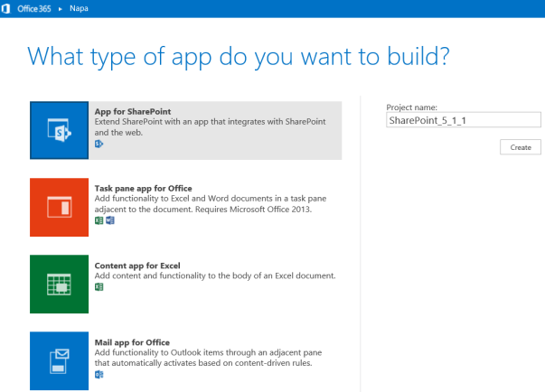
Task: Pick the blue Mail app for Office tile
Action: coord(59,360)
